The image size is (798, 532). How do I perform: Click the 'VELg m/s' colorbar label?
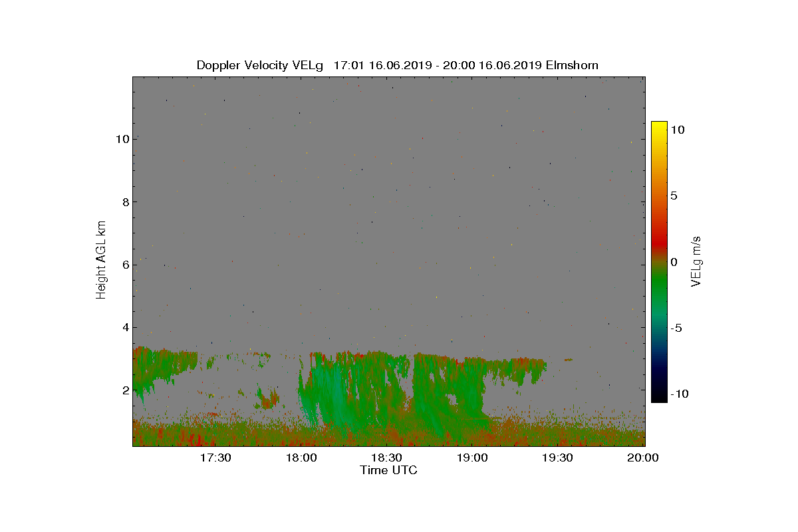[696, 261]
